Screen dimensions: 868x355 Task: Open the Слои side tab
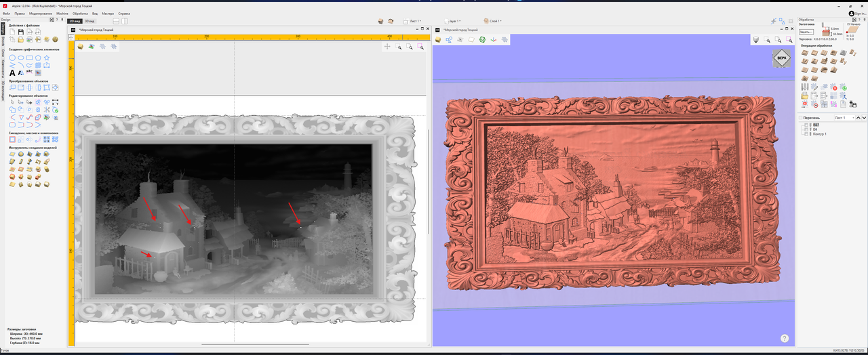(x=3, y=52)
